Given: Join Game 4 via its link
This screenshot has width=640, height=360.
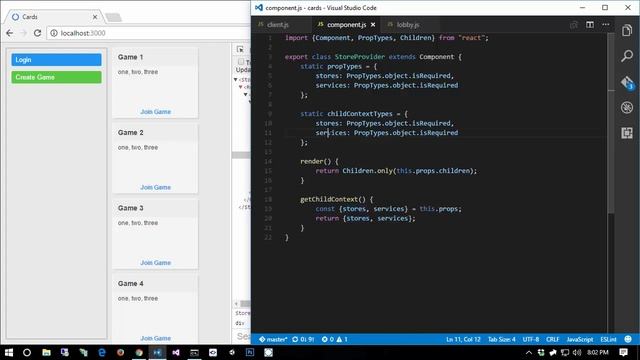Looking at the screenshot, I should pos(156,338).
